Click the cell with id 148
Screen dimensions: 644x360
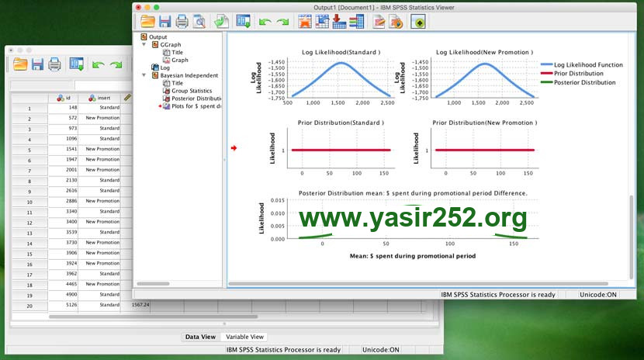pyautogui.click(x=64, y=108)
